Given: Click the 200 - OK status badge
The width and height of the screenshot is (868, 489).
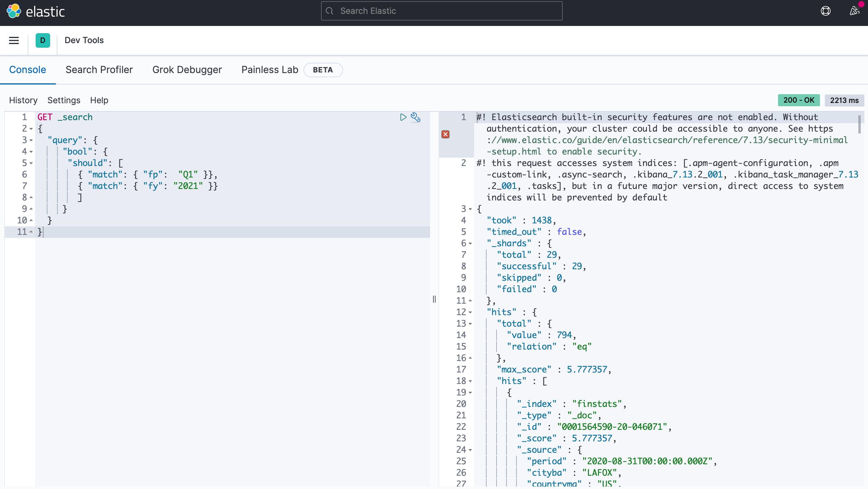Looking at the screenshot, I should click(x=798, y=100).
